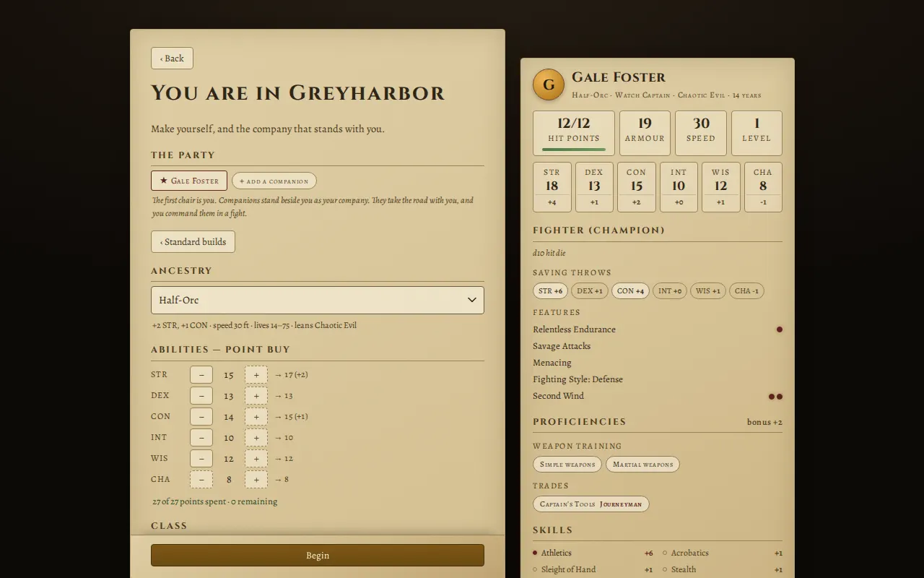This screenshot has height=578, width=924.
Task: Click the Athletics proficiency dot
Action: [x=535, y=553]
